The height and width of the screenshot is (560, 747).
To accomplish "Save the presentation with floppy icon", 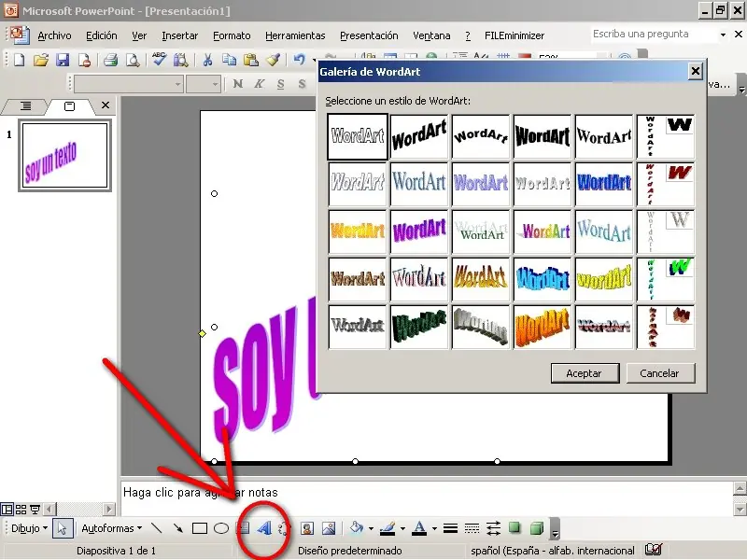I will 63,60.
